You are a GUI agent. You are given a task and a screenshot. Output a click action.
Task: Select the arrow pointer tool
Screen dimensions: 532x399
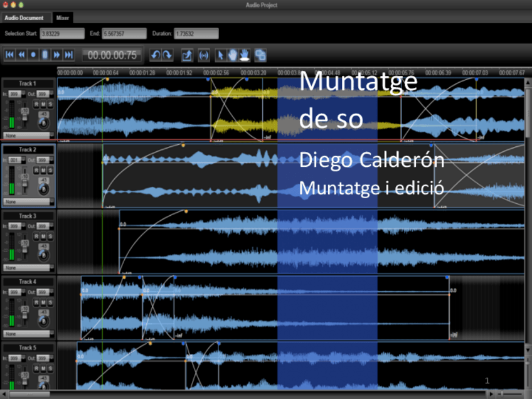(x=220, y=55)
